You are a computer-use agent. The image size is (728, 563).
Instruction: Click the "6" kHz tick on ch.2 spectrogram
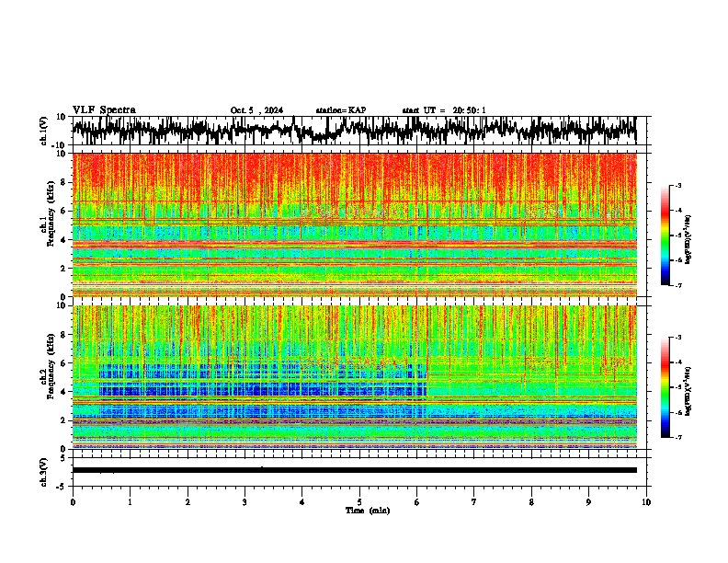(x=63, y=363)
